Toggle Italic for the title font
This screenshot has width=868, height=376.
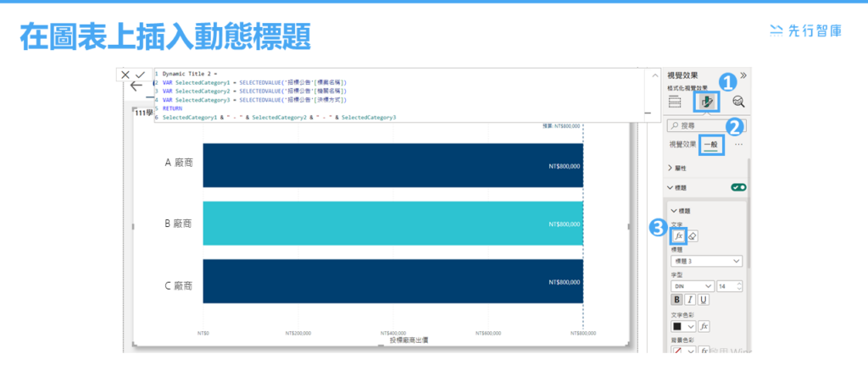click(x=690, y=300)
